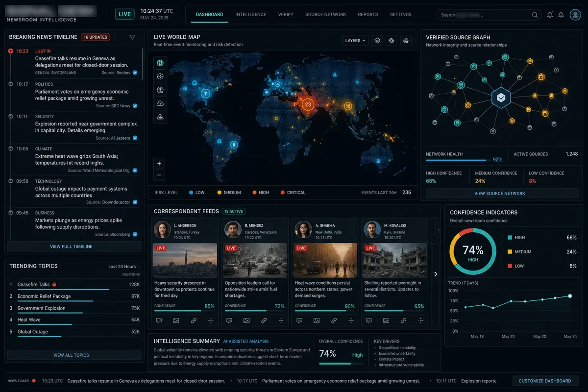The height and width of the screenshot is (392, 588).
Task: Open the L. Anderson Istanbul live thumbnail
Action: (185, 260)
